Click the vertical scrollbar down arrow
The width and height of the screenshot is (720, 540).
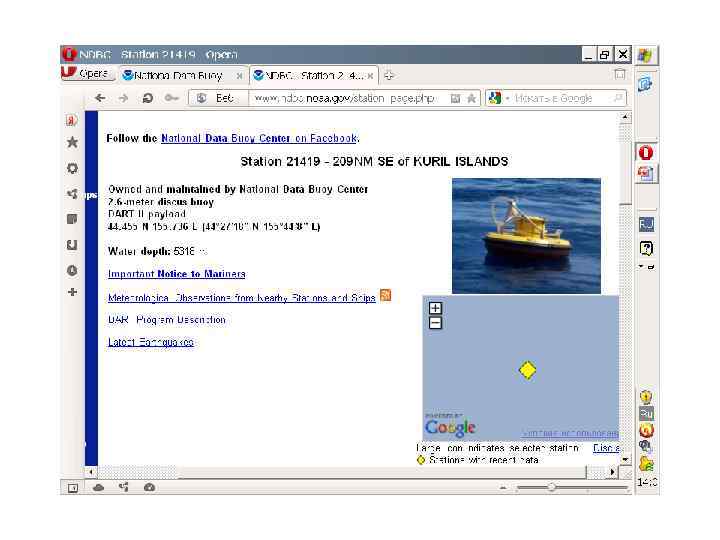625,459
